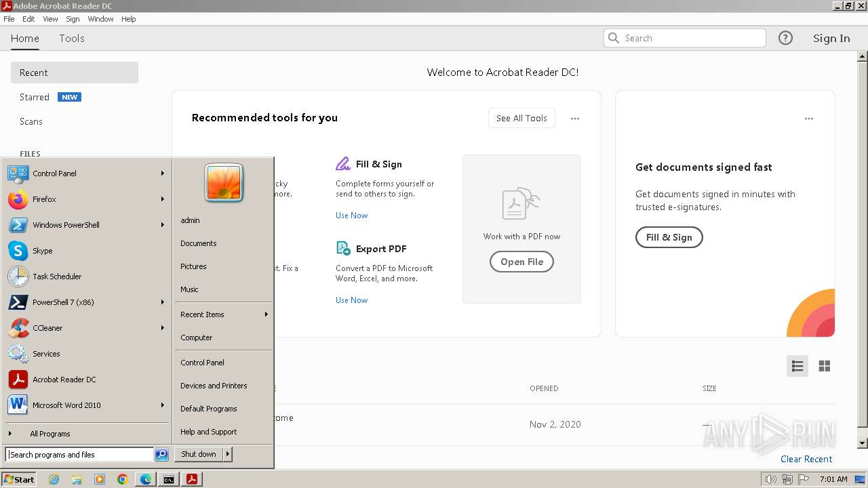Click the Fill & Sign pill button
The width and height of the screenshot is (868, 488).
[x=669, y=237]
